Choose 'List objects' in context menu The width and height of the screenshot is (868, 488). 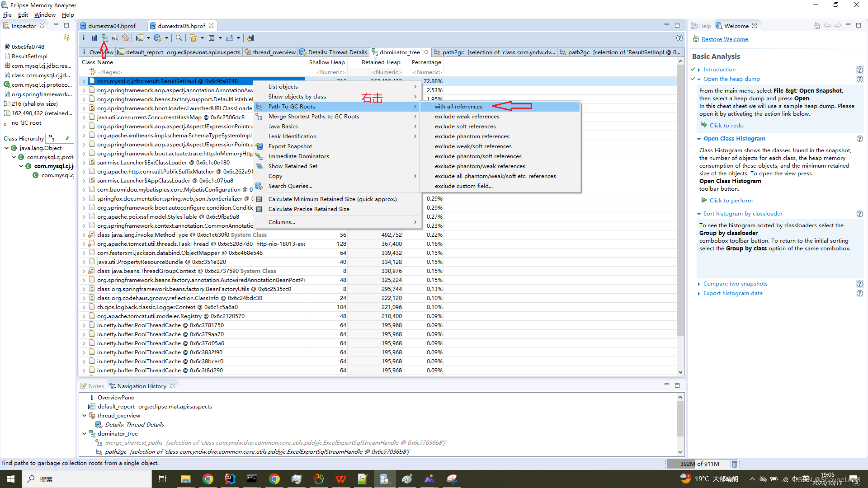coord(283,87)
